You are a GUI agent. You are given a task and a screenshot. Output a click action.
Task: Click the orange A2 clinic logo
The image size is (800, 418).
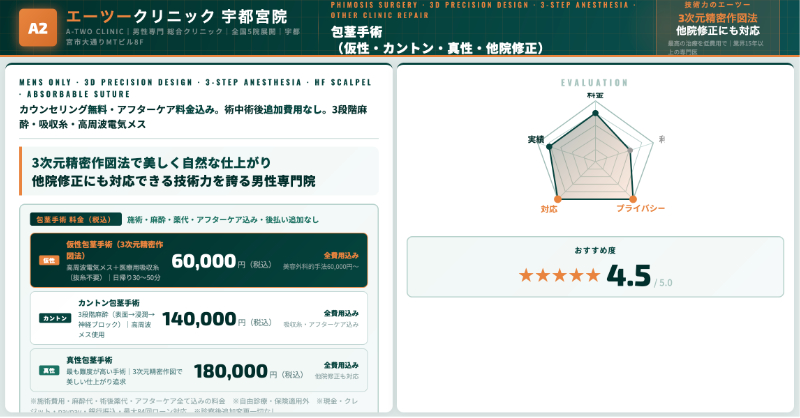tap(37, 27)
